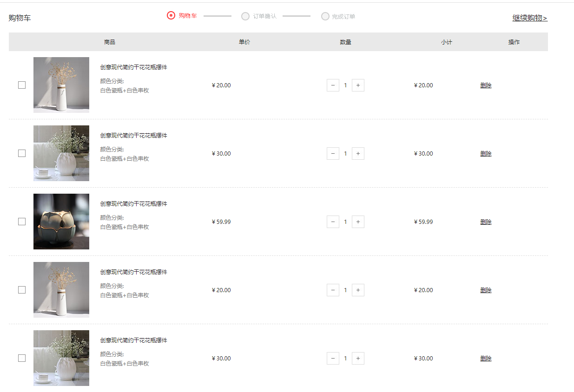
Task: Click 白色瓷瓶+白色串枚 in the ¥59.99 row
Action: point(125,227)
